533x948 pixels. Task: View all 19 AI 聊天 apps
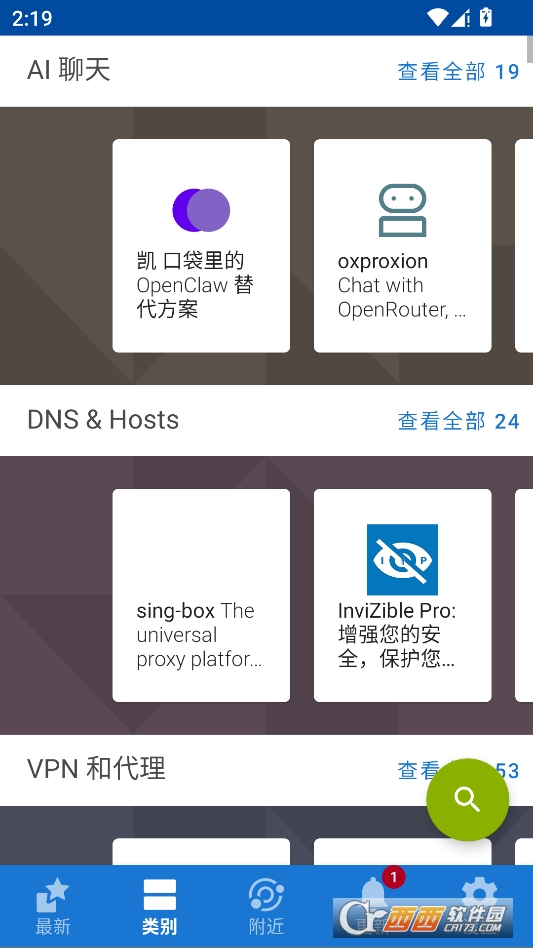tap(459, 71)
